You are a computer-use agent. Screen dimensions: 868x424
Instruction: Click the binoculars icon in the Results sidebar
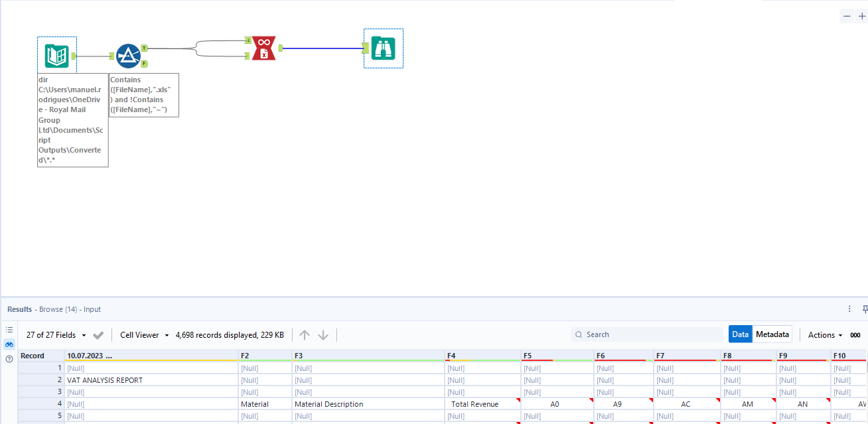click(9, 344)
